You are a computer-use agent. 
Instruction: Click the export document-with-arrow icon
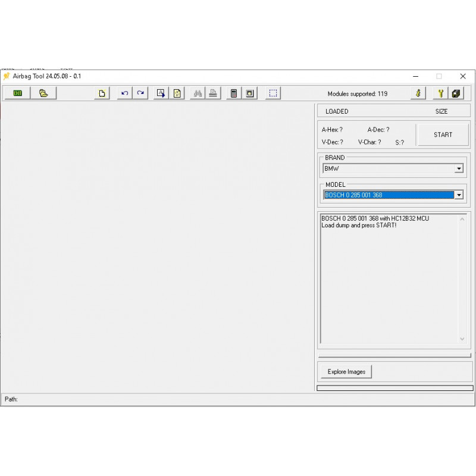pos(160,93)
